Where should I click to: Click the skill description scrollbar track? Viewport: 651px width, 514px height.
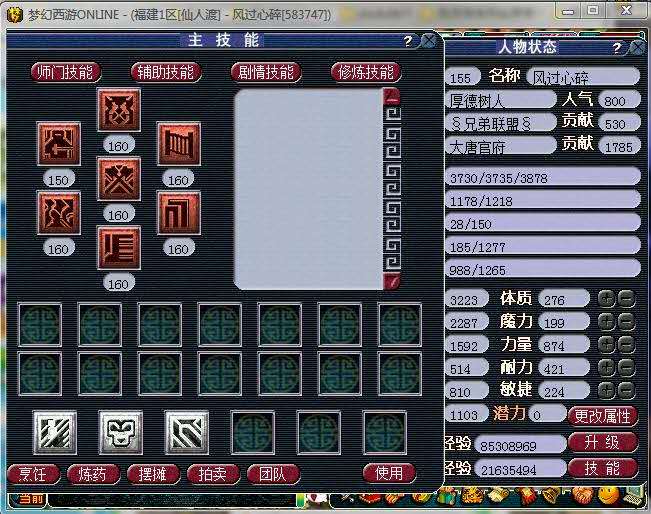[x=392, y=189]
